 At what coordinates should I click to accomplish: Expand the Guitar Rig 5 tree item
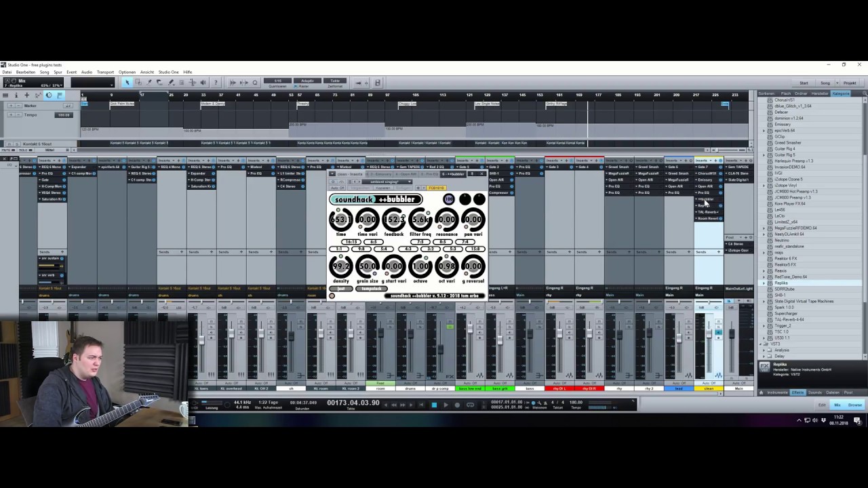(764, 155)
